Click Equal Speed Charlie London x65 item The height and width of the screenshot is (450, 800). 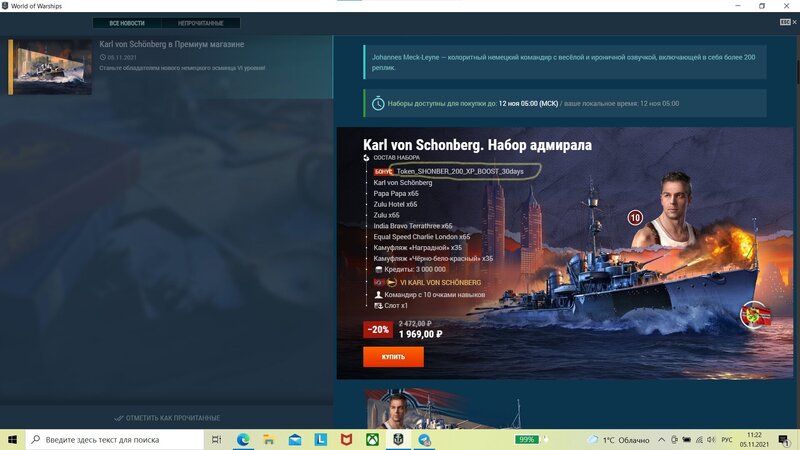point(421,237)
